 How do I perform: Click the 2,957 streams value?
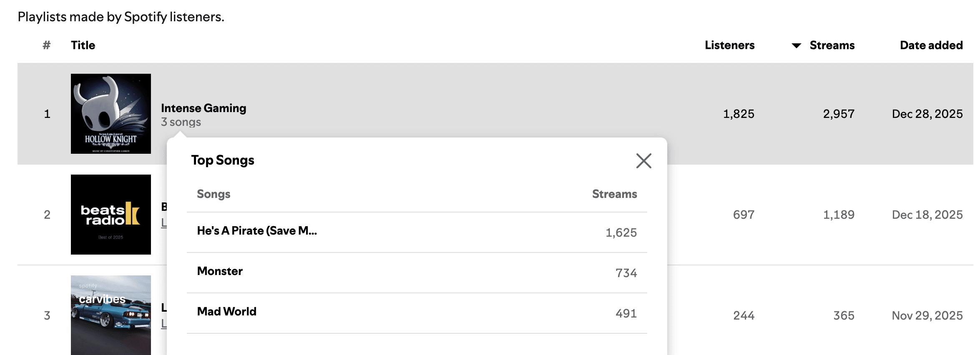click(x=838, y=114)
